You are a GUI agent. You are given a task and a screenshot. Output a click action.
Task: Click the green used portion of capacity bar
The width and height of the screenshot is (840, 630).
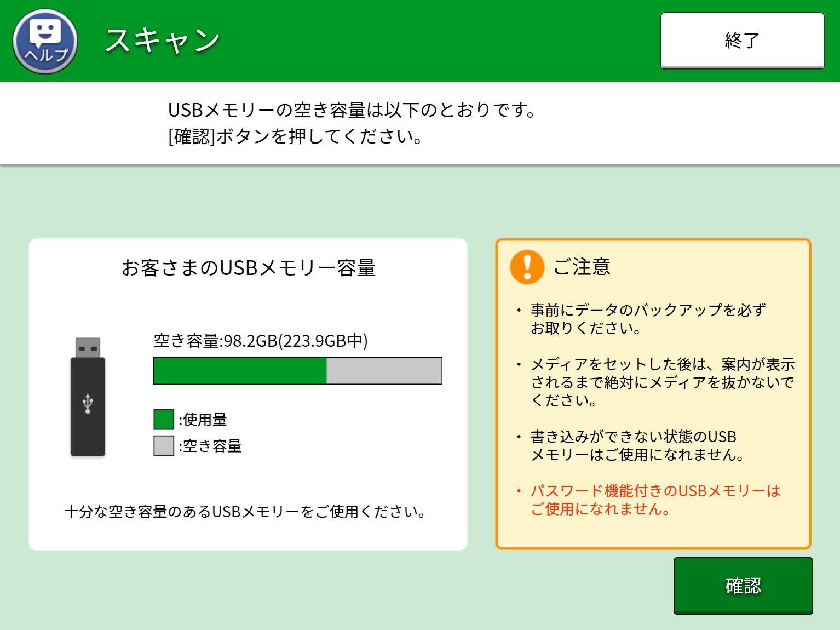pos(240,371)
